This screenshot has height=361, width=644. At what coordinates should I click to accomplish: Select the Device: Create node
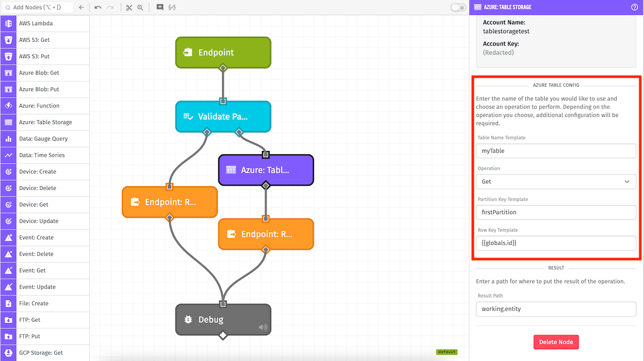[x=45, y=172]
